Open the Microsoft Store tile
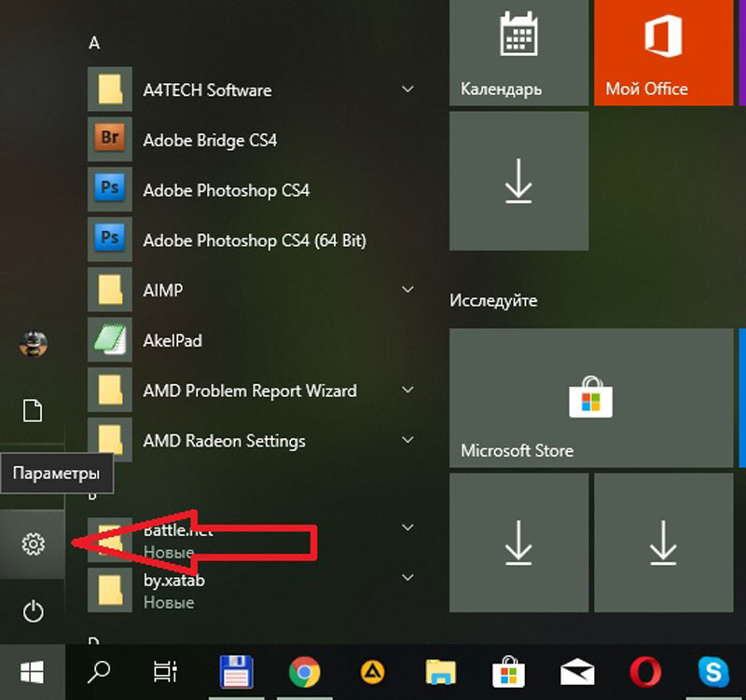The height and width of the screenshot is (700, 746). tap(591, 398)
